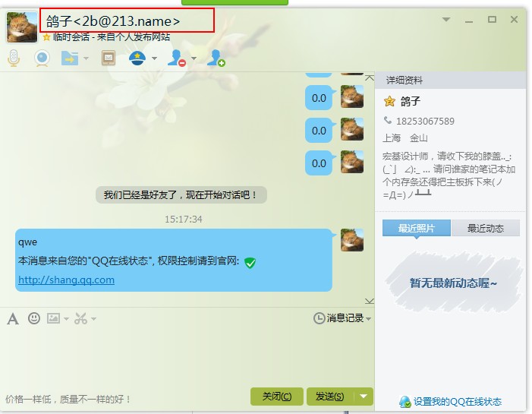
Task: Click the mail message toolbar icon
Action: [109, 58]
